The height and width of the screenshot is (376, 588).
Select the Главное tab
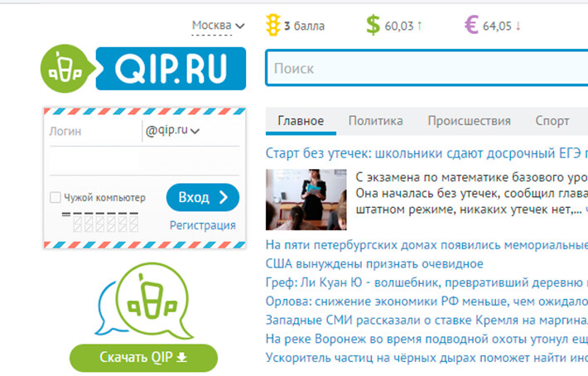pos(301,121)
